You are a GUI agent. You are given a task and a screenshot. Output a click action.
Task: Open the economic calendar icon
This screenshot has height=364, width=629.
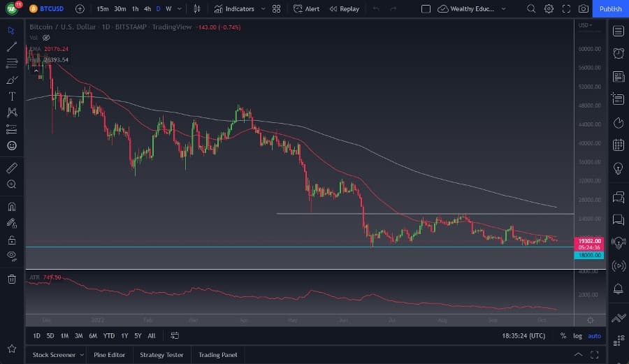(619, 145)
